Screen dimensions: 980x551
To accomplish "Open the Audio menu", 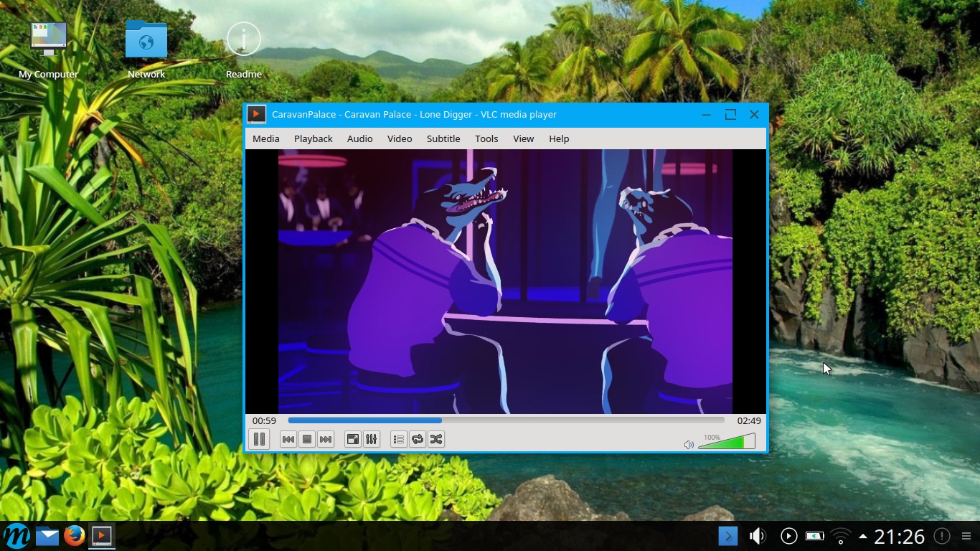I will tap(360, 138).
